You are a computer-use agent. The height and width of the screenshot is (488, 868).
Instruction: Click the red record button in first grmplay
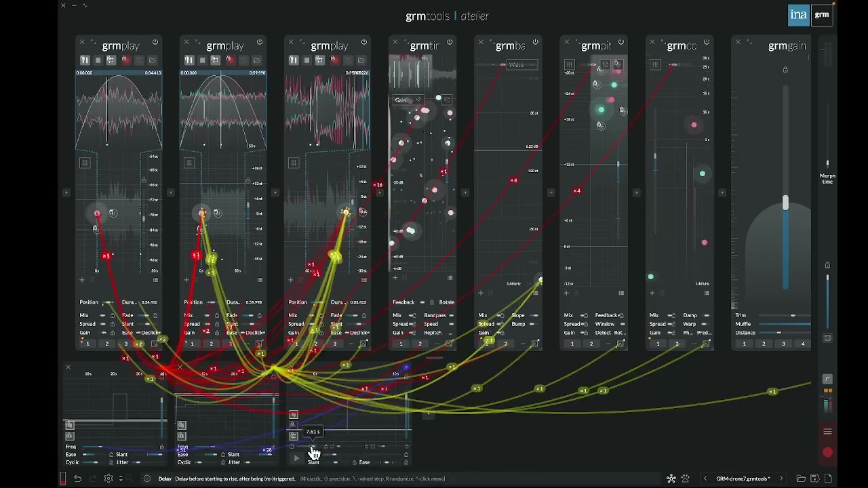click(x=125, y=60)
